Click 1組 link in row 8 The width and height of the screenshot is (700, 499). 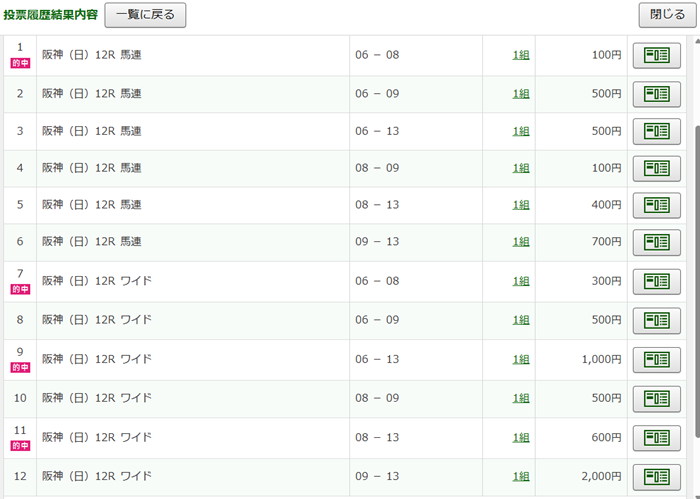click(521, 320)
